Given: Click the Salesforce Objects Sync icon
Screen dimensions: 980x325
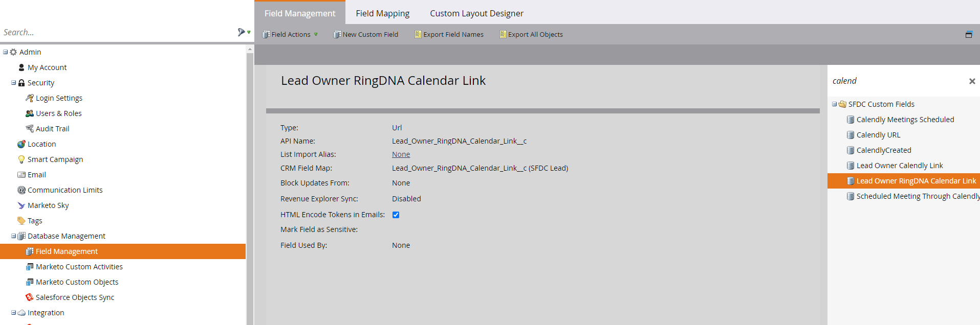Looking at the screenshot, I should tap(30, 297).
